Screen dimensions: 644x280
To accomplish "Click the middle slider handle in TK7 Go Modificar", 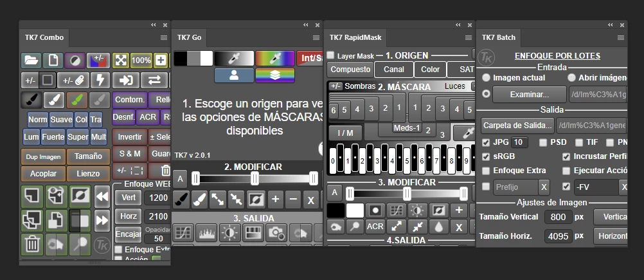I will click(255, 178).
